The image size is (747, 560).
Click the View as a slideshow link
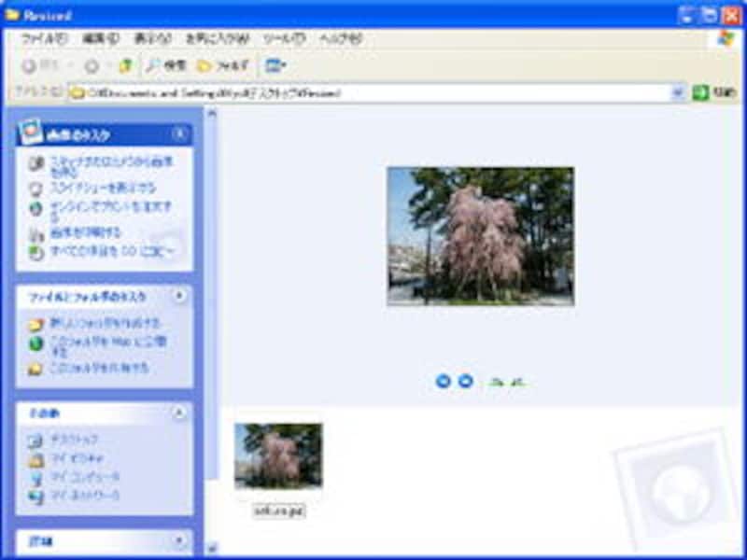[103, 188]
